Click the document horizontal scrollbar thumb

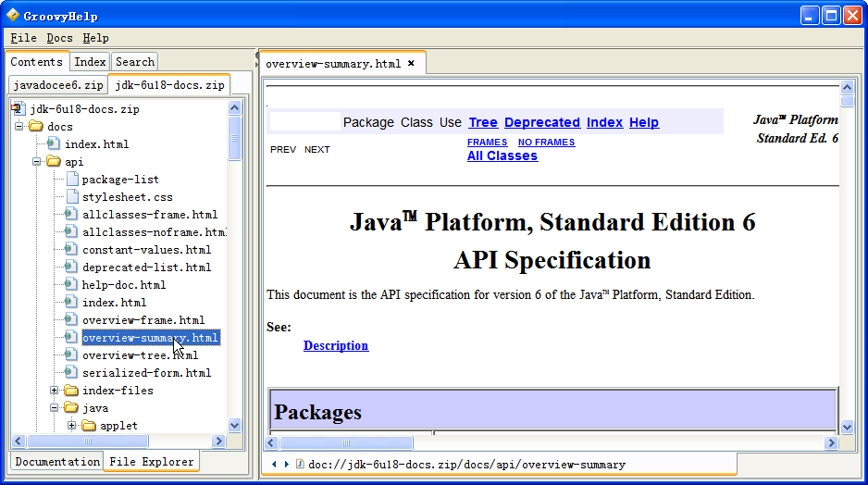346,442
